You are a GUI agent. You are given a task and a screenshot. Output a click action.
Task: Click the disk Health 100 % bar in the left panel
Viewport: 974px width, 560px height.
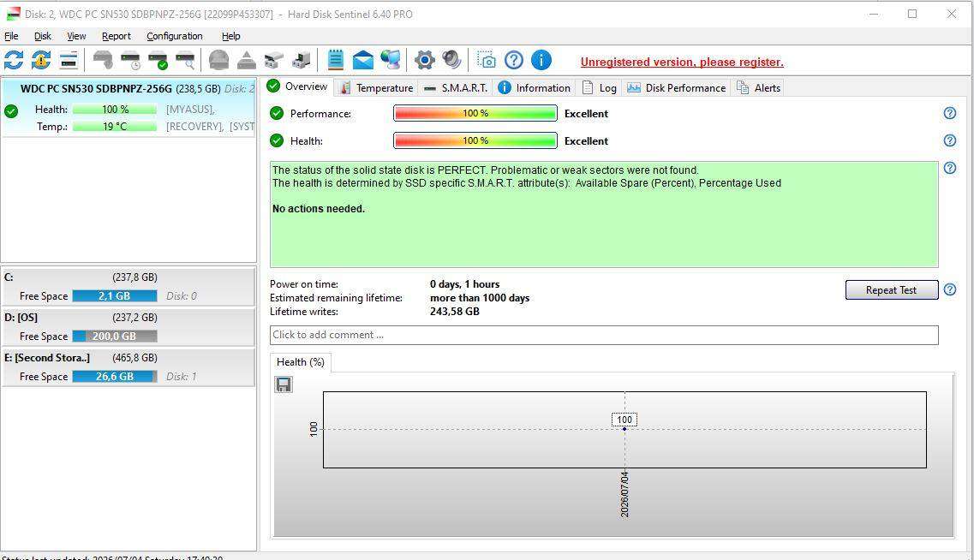(x=114, y=110)
